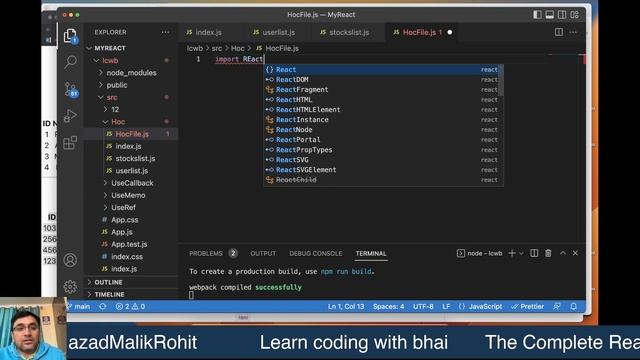Image resolution: width=640 pixels, height=360 pixels.
Task: Split the terminal panel
Action: click(x=534, y=253)
